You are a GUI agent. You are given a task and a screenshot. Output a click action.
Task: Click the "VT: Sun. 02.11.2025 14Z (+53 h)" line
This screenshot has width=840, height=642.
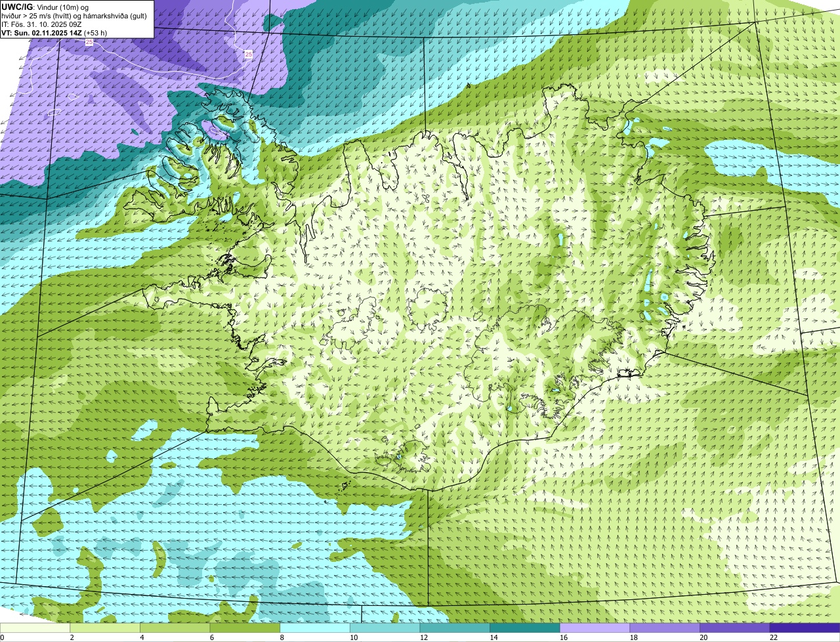pyautogui.click(x=54, y=33)
